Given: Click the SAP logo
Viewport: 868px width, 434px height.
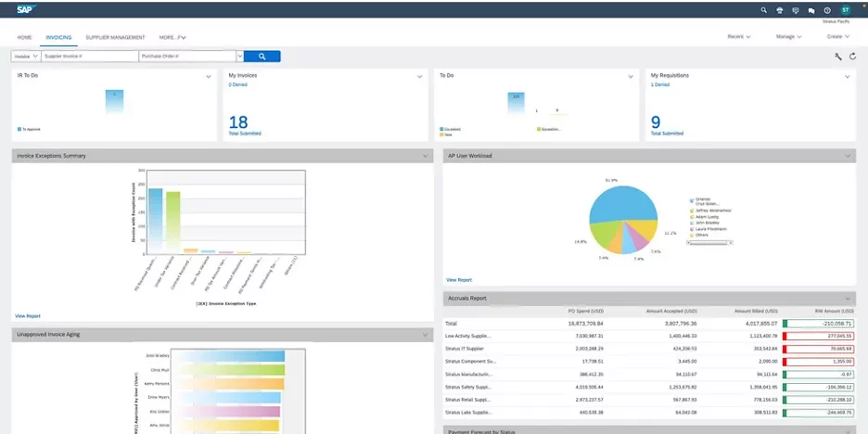Looking at the screenshot, I should coord(26,10).
